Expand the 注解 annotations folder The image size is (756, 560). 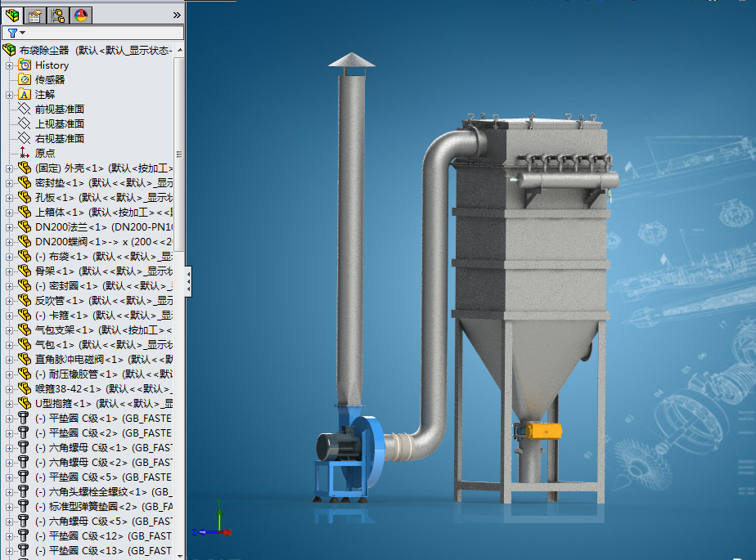click(x=9, y=95)
